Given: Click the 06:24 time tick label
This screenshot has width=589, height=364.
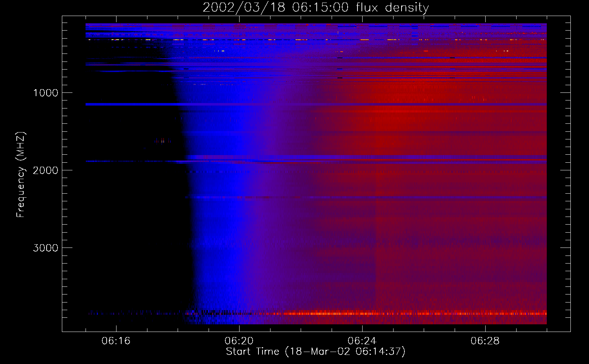Looking at the screenshot, I should [x=362, y=341].
